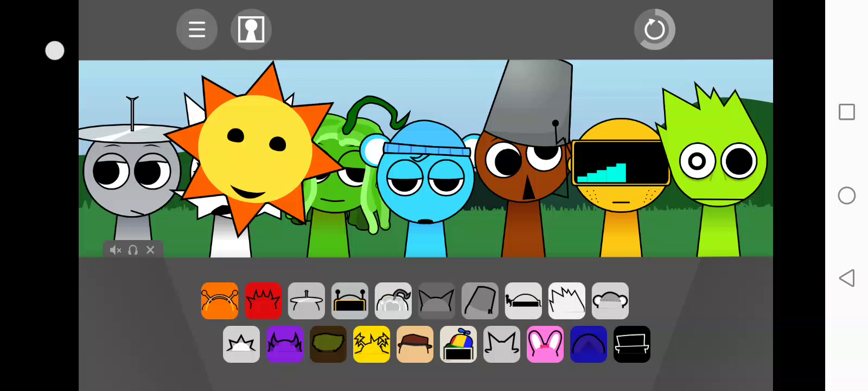868x391 pixels.
Task: Open the character portrait gallery button
Action: point(251,29)
